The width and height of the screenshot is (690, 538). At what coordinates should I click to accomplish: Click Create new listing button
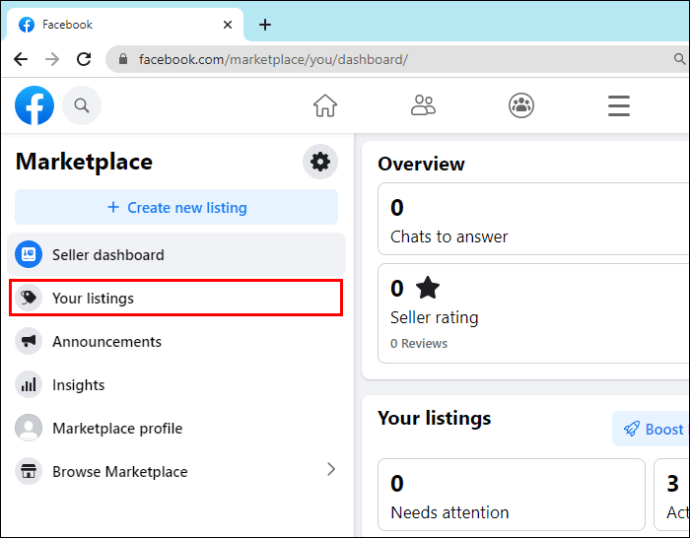(176, 207)
